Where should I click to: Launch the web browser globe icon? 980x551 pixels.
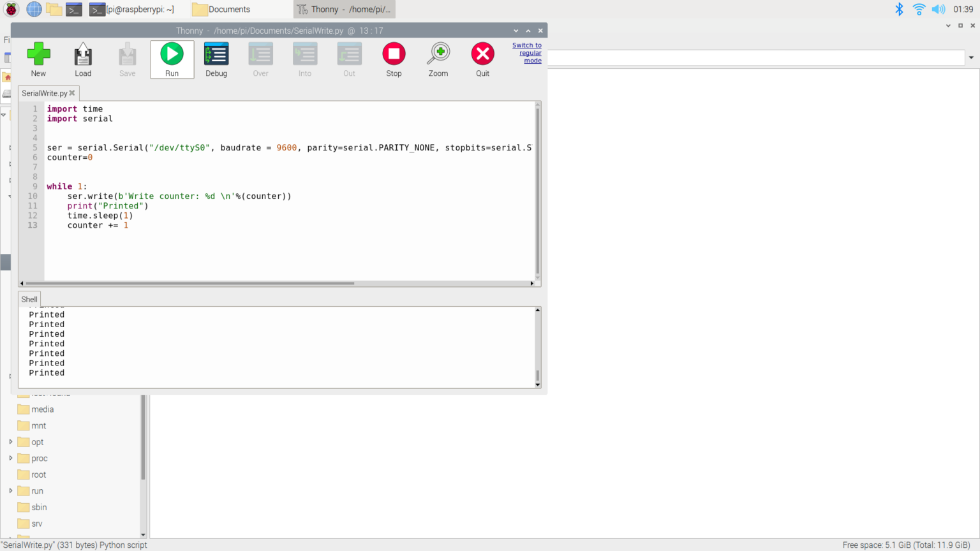click(x=34, y=10)
